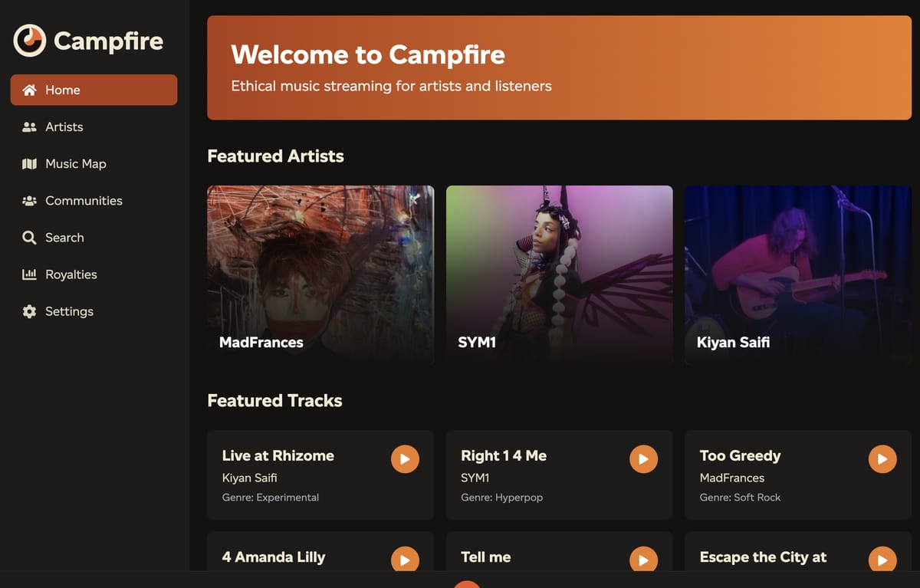Image resolution: width=920 pixels, height=588 pixels.
Task: Click the Search magnifier icon
Action: pyautogui.click(x=28, y=237)
